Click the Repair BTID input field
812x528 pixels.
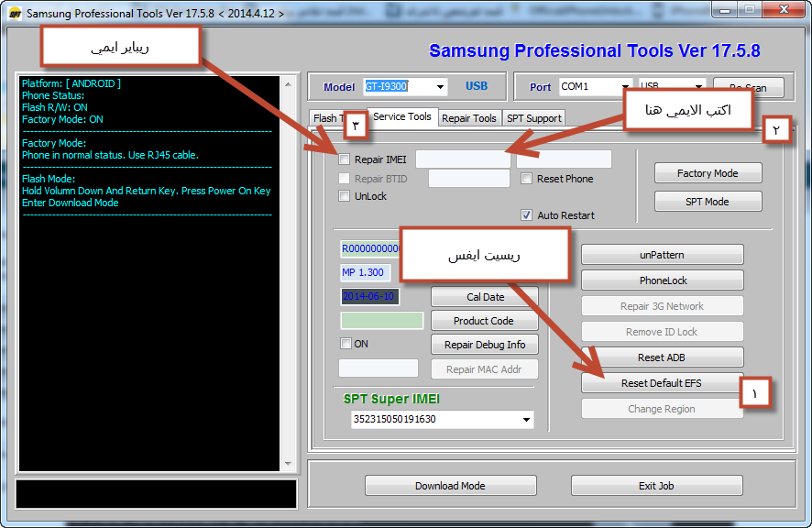coord(469,179)
